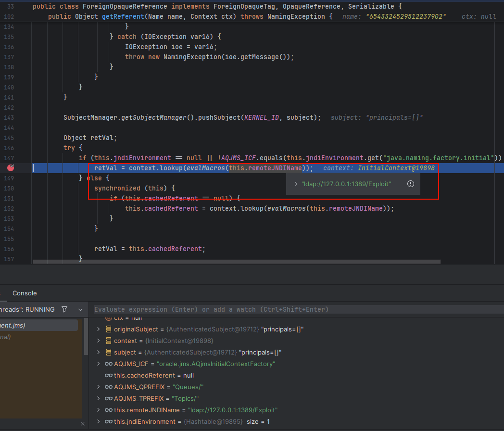Select the stack frame ending in 'ent.jms)'
The width and height of the screenshot is (504, 431).
[38, 325]
